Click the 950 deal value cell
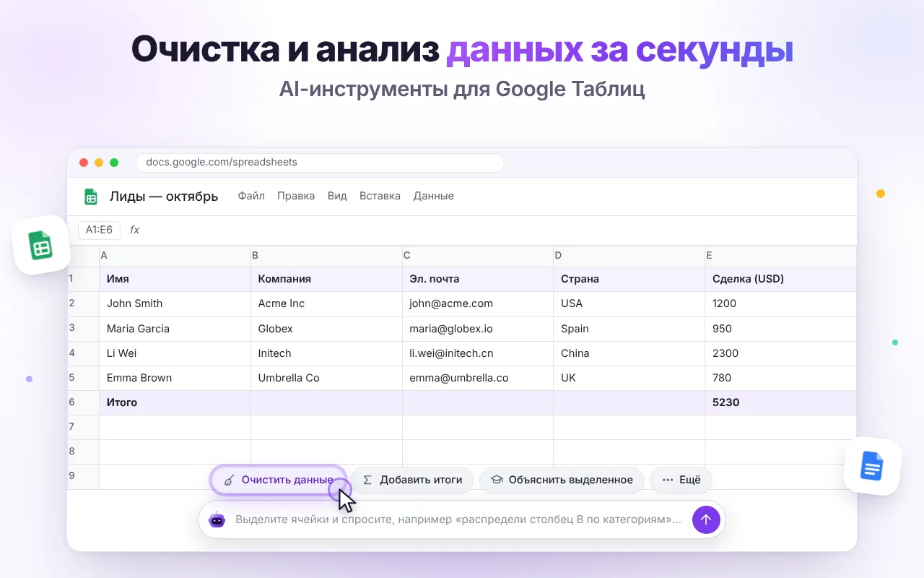This screenshot has width=924, height=578. tap(780, 329)
